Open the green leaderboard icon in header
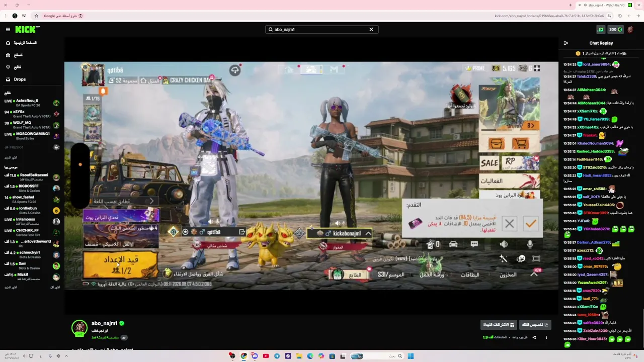 [600, 30]
